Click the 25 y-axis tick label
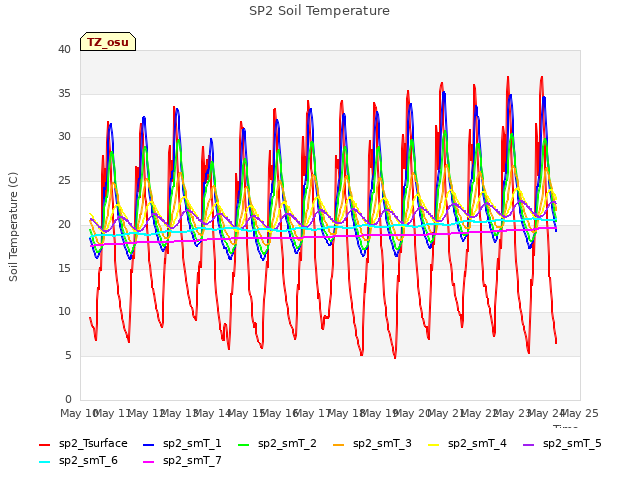Screen dimensions: 640x480 click(64, 180)
